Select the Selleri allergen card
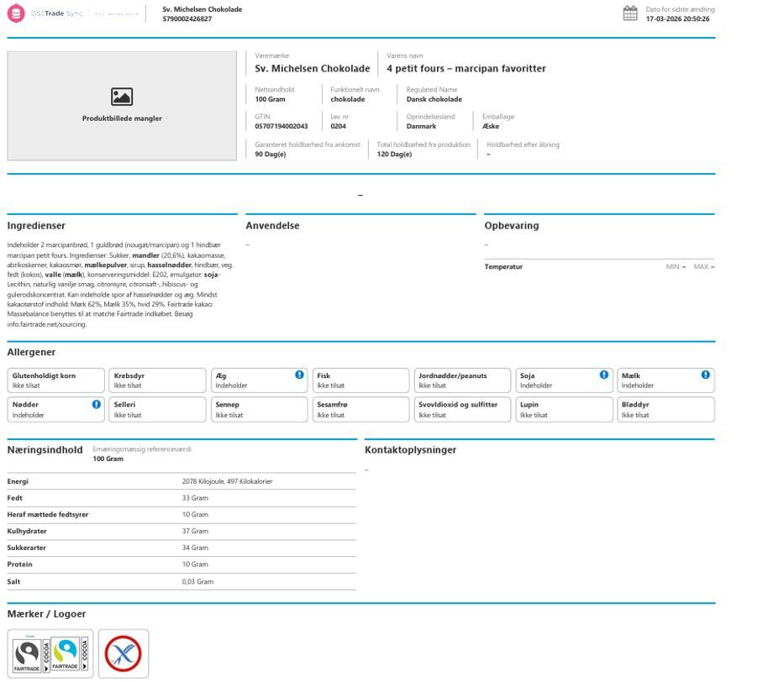This screenshot has height=682, width=784. pyautogui.click(x=157, y=410)
